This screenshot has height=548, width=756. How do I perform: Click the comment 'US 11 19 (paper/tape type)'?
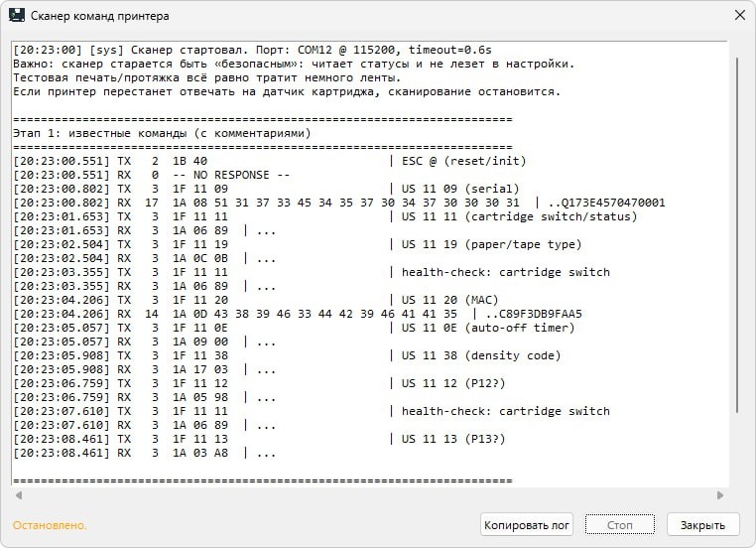coord(492,244)
